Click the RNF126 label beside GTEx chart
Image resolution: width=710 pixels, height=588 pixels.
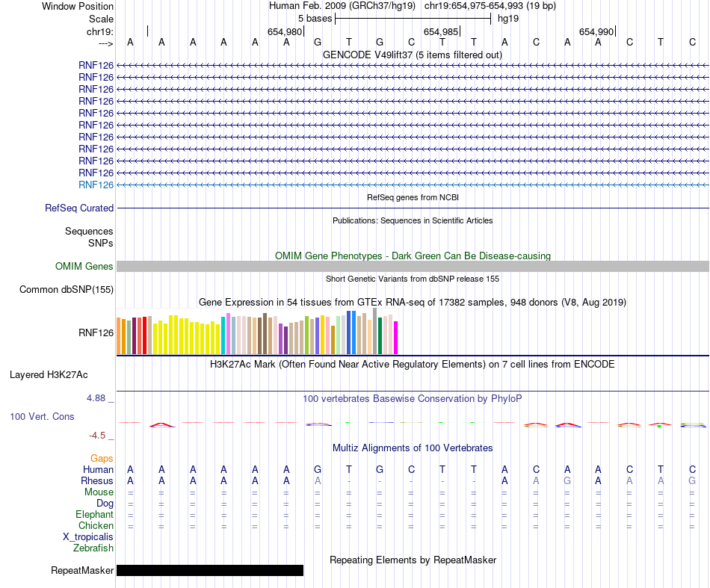(96, 332)
